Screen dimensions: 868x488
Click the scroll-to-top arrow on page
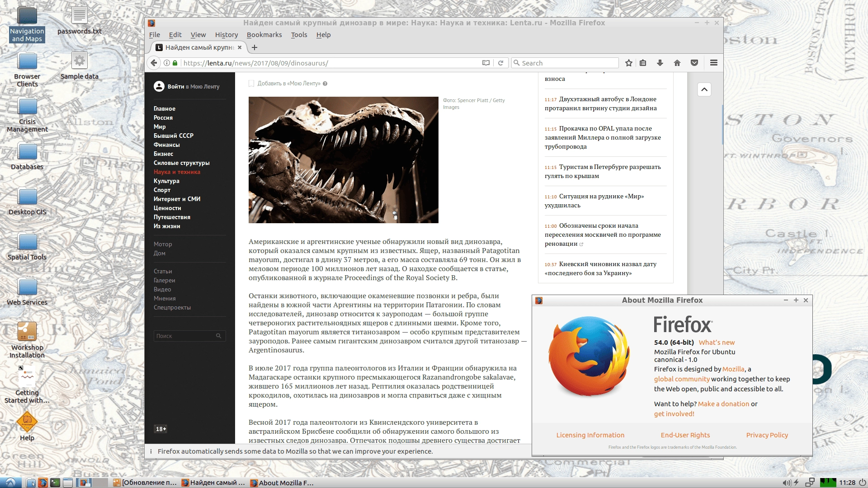click(x=704, y=89)
